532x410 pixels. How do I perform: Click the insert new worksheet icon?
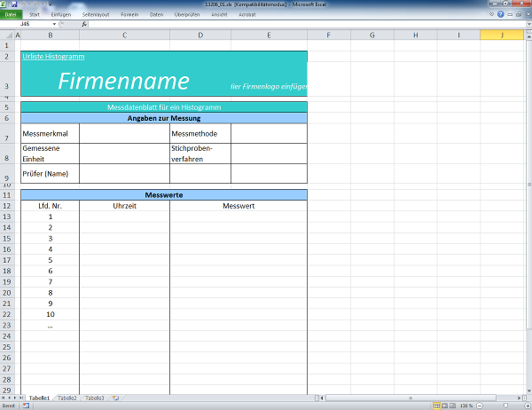coord(116,398)
